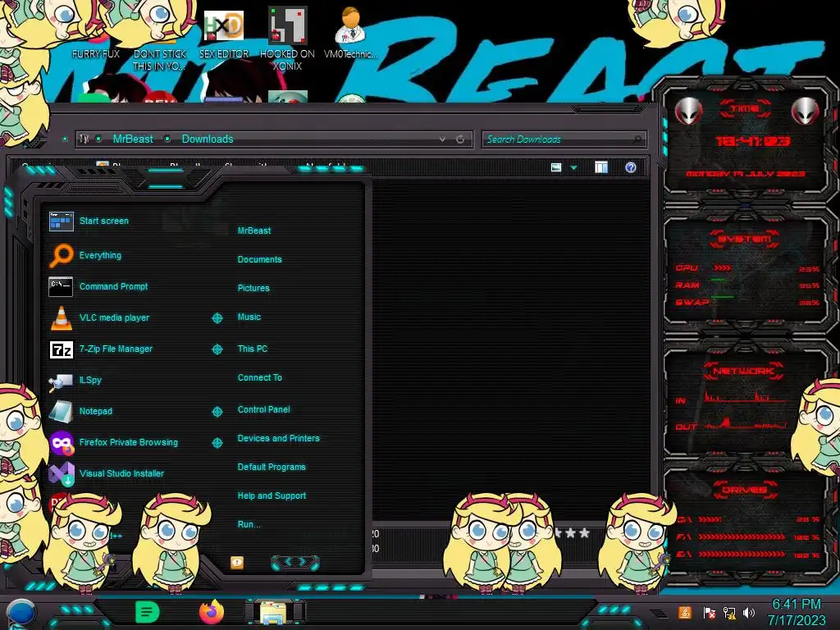Image resolution: width=840 pixels, height=630 pixels.
Task: Open the address bar history dropdown chevron
Action: click(442, 139)
